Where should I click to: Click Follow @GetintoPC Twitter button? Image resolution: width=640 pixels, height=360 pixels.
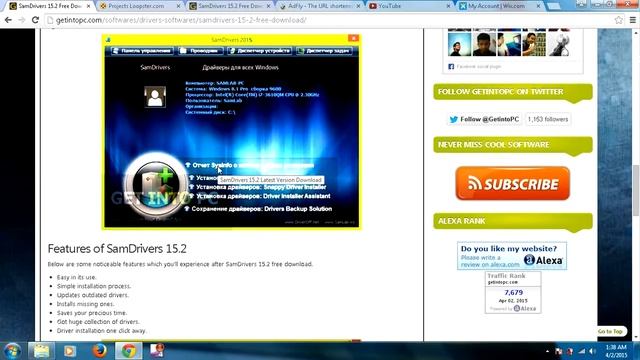(x=484, y=119)
